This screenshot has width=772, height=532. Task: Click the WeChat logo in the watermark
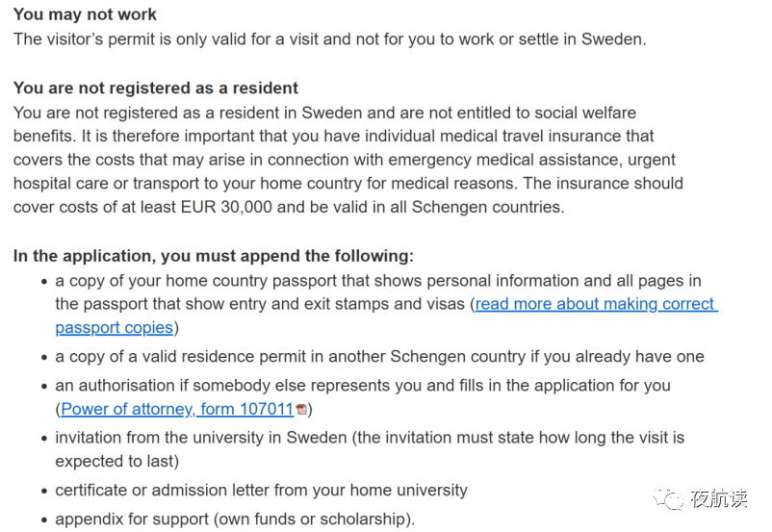tap(666, 498)
